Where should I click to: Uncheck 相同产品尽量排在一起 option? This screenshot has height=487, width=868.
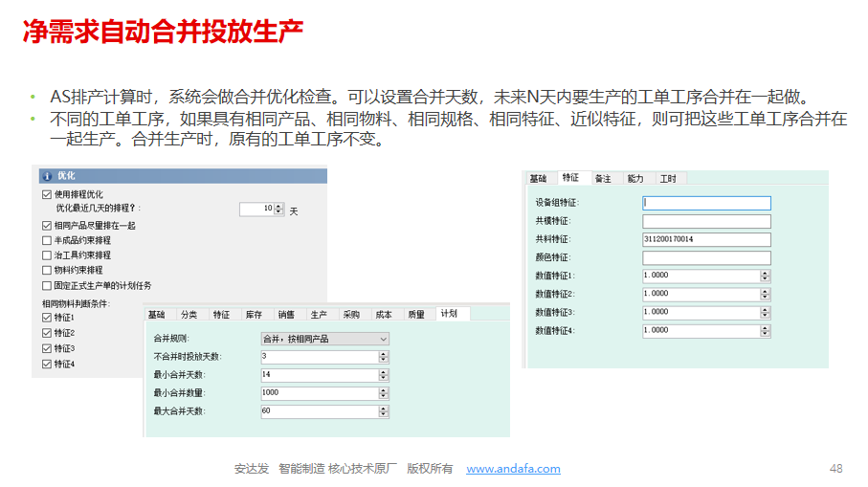47,225
